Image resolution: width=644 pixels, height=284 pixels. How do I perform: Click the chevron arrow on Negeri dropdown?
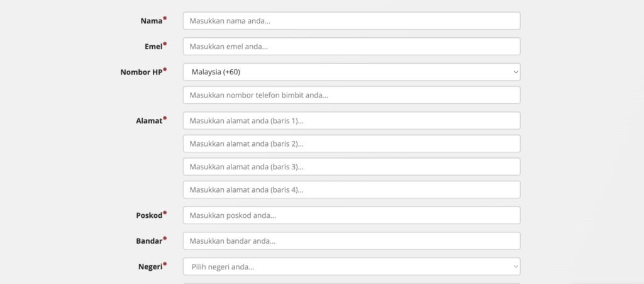point(516,267)
